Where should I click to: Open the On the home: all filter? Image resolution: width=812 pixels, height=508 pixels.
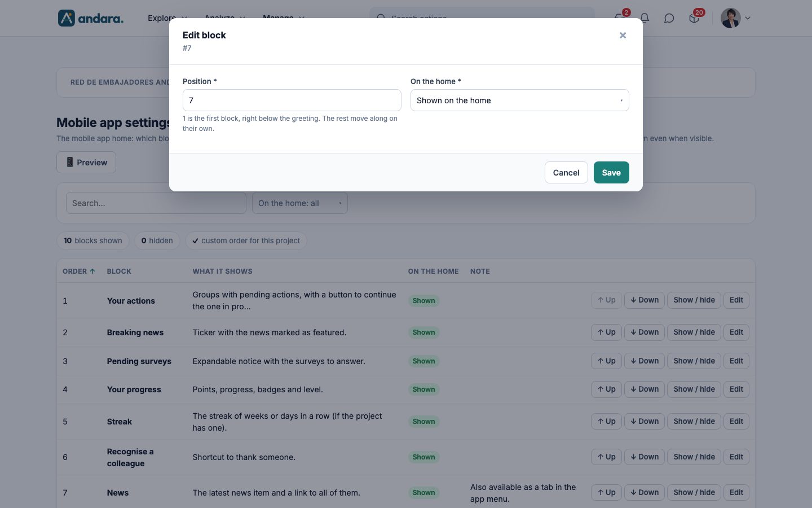(300, 203)
